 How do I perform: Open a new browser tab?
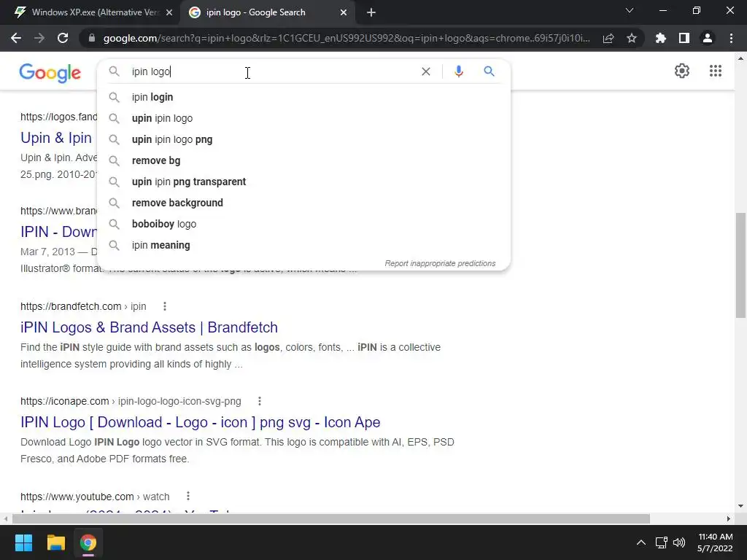point(371,12)
